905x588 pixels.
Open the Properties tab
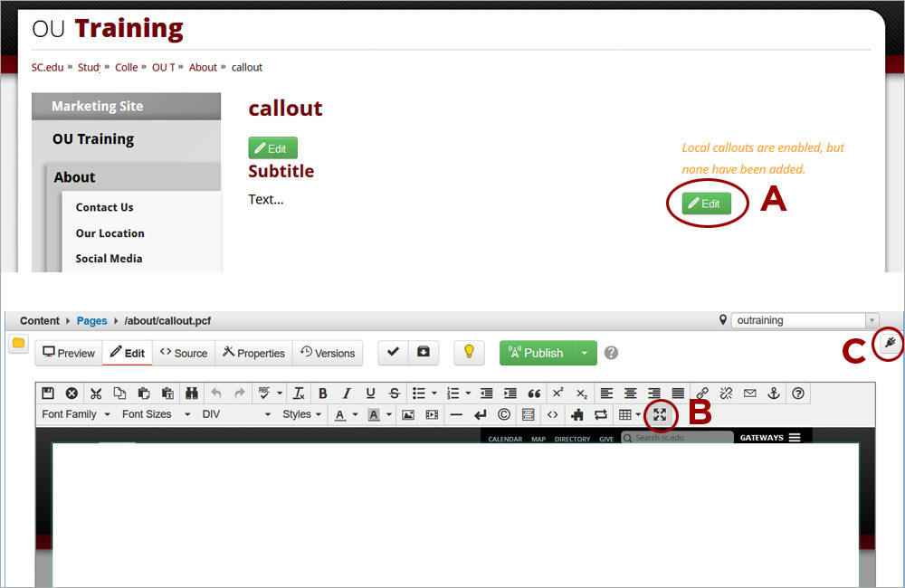pyautogui.click(x=252, y=353)
